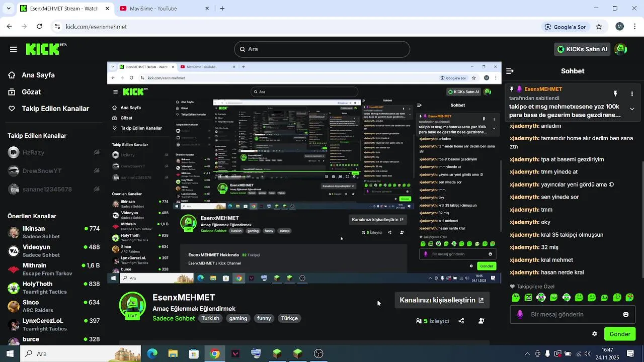Open File Explorer from taskbar
Viewport: 644px width, 362px height.
(x=173, y=353)
